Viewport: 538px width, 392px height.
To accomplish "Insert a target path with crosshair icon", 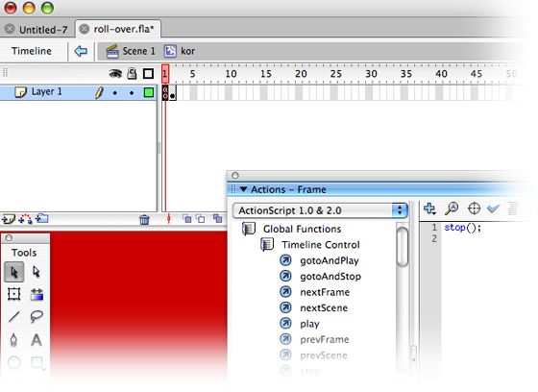I will (x=474, y=208).
